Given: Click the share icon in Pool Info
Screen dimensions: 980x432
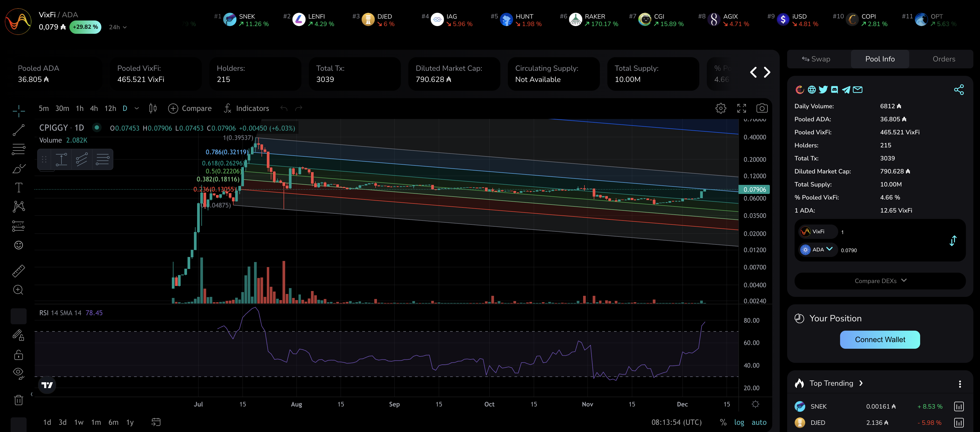Looking at the screenshot, I should pyautogui.click(x=959, y=90).
